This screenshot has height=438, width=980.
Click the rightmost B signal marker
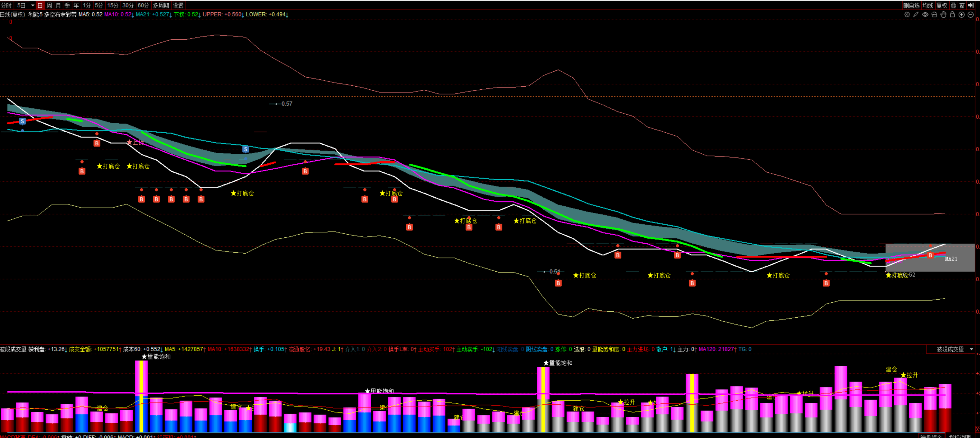[930, 255]
